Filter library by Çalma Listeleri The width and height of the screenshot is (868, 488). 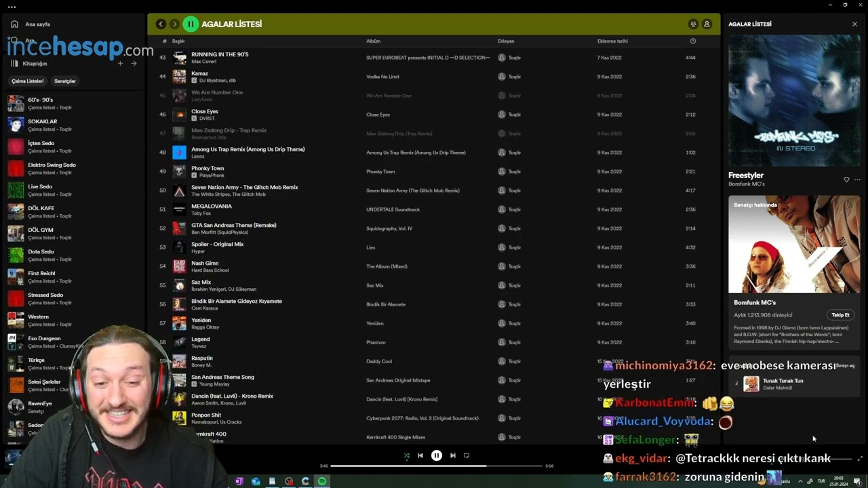pos(28,81)
